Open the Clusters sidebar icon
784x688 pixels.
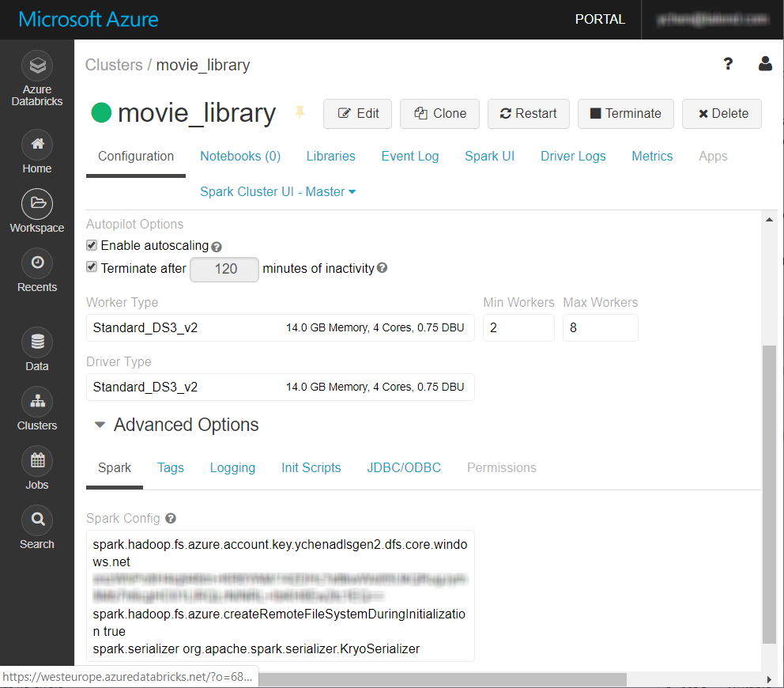tap(37, 402)
